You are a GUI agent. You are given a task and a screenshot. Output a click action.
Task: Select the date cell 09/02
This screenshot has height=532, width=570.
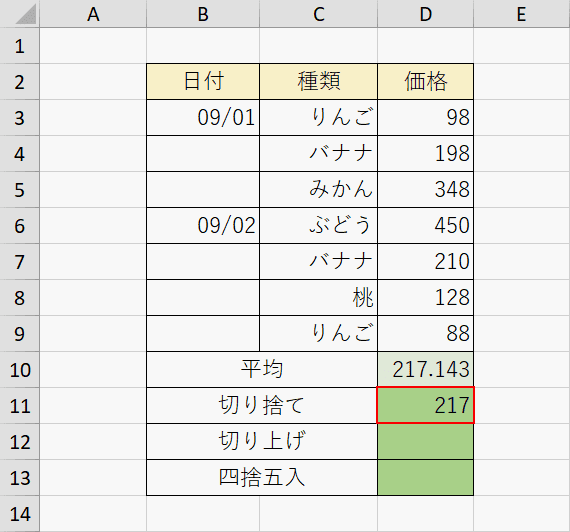pyautogui.click(x=203, y=226)
